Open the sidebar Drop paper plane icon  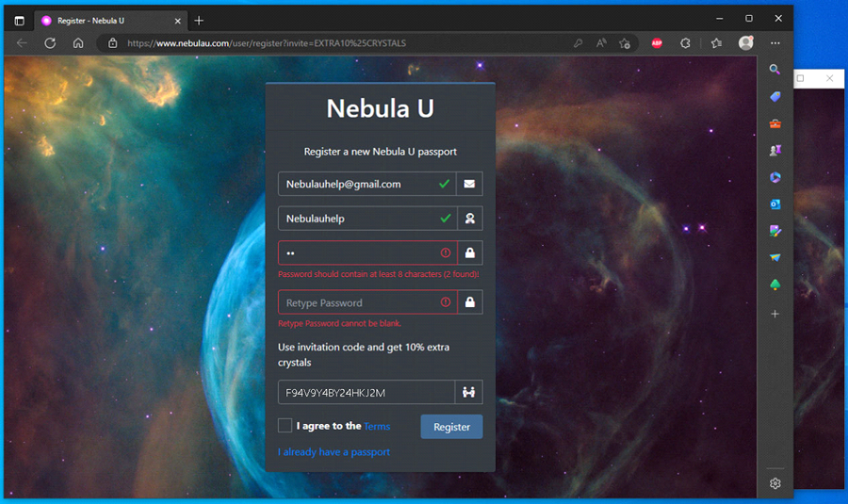[x=775, y=257]
